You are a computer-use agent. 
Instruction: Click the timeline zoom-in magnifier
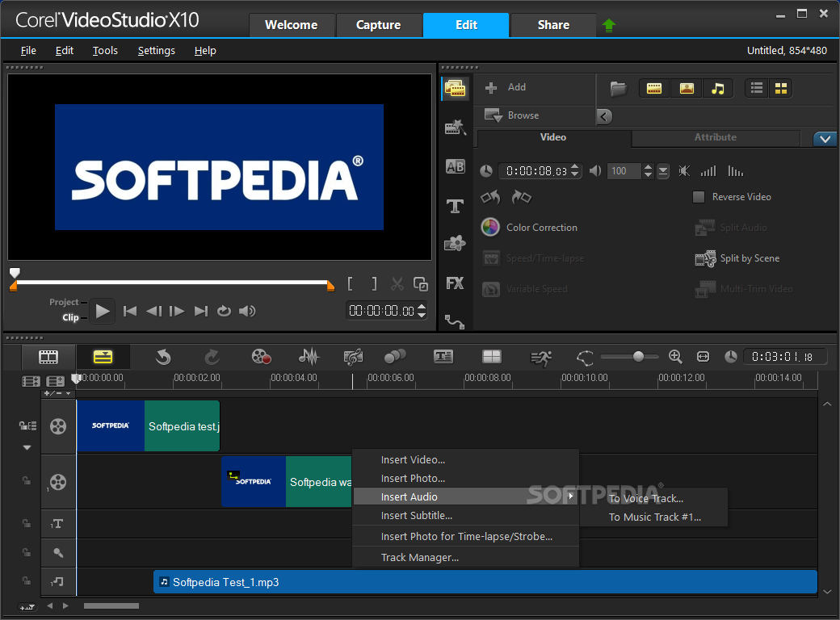tap(675, 357)
